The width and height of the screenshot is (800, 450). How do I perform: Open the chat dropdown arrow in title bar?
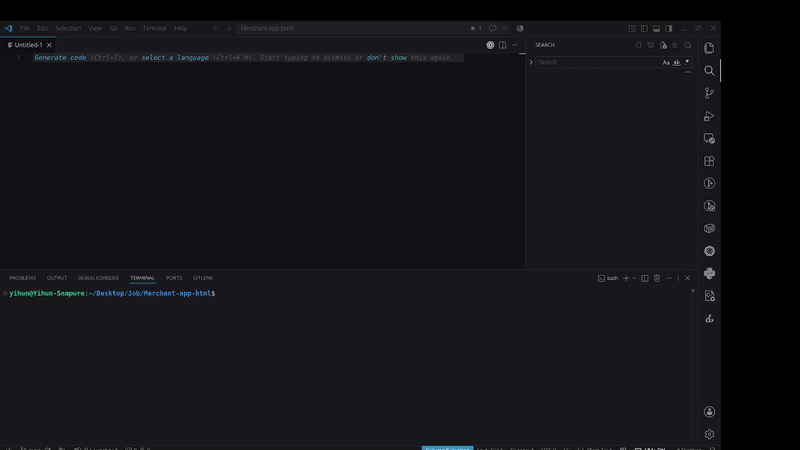(x=504, y=29)
